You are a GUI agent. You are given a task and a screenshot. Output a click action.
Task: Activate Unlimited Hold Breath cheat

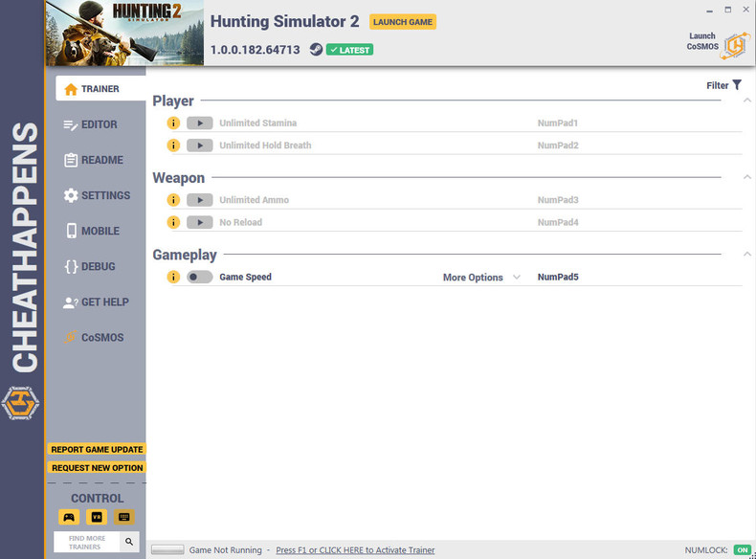click(200, 145)
